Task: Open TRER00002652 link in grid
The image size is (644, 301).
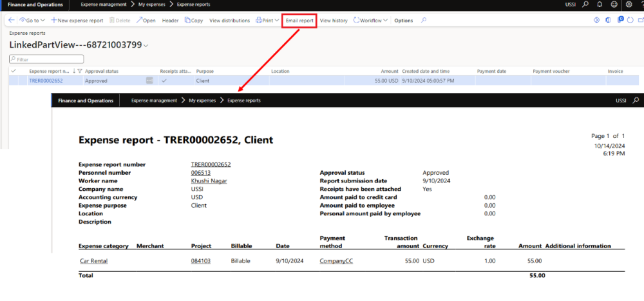Action: (x=46, y=81)
